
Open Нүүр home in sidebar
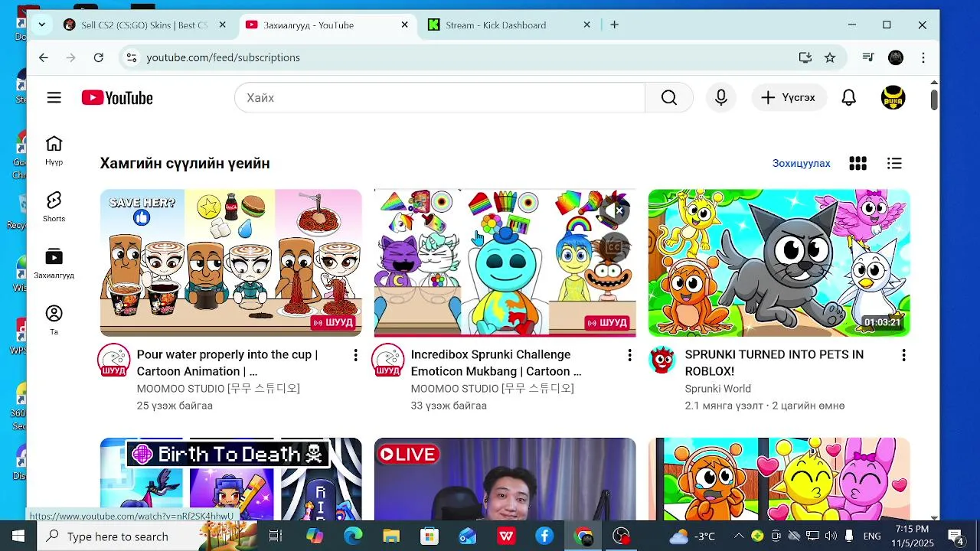click(54, 150)
